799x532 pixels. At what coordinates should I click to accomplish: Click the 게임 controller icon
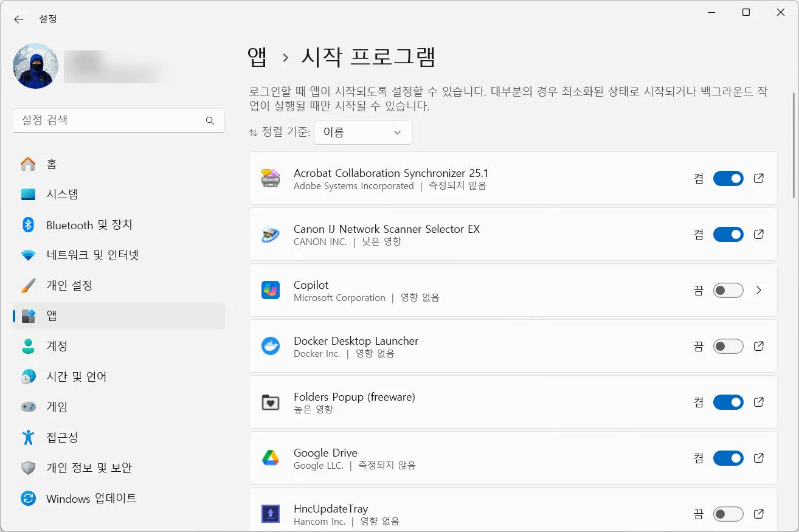(x=28, y=407)
